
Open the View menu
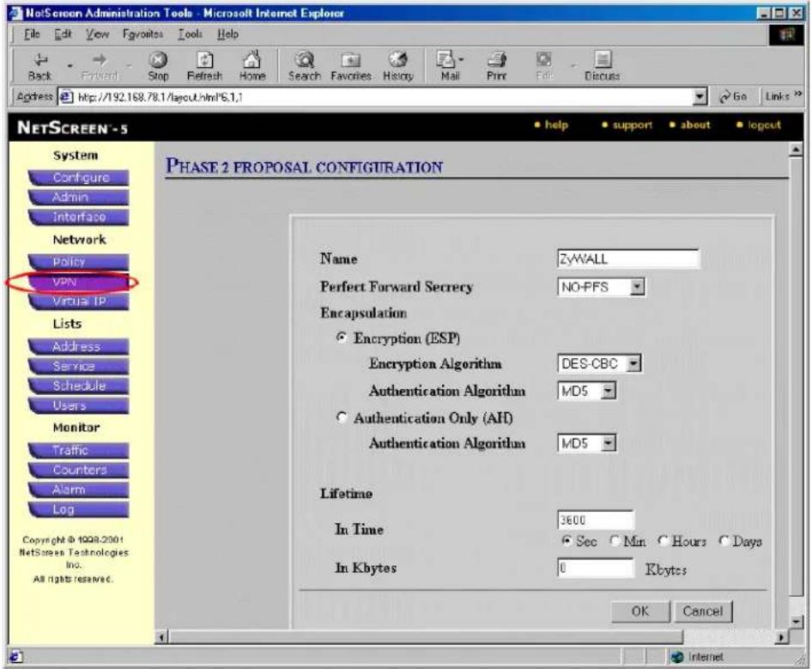click(97, 34)
